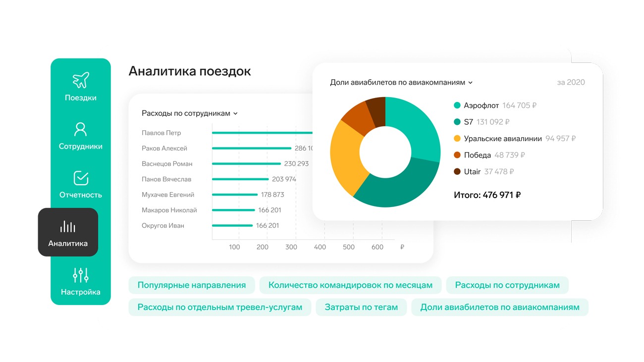Switch to the Отчетность menu label
644x362 pixels.
pyautogui.click(x=80, y=195)
